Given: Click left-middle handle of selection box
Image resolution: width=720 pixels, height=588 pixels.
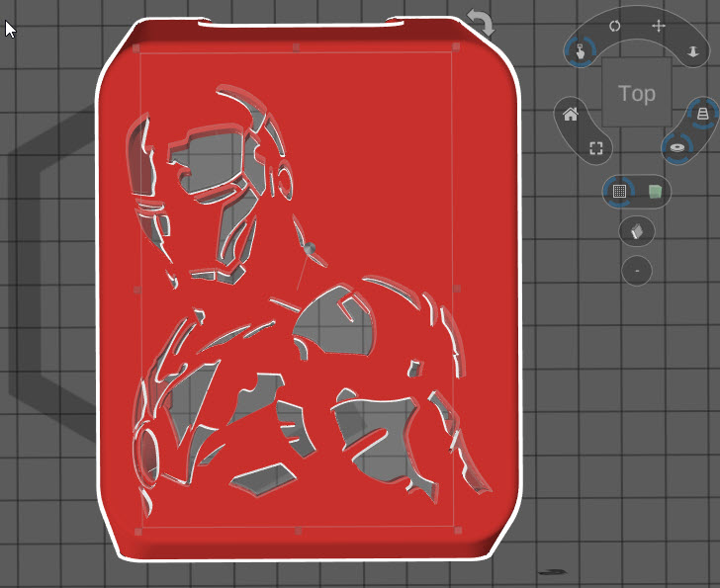Looking at the screenshot, I should click(136, 290).
